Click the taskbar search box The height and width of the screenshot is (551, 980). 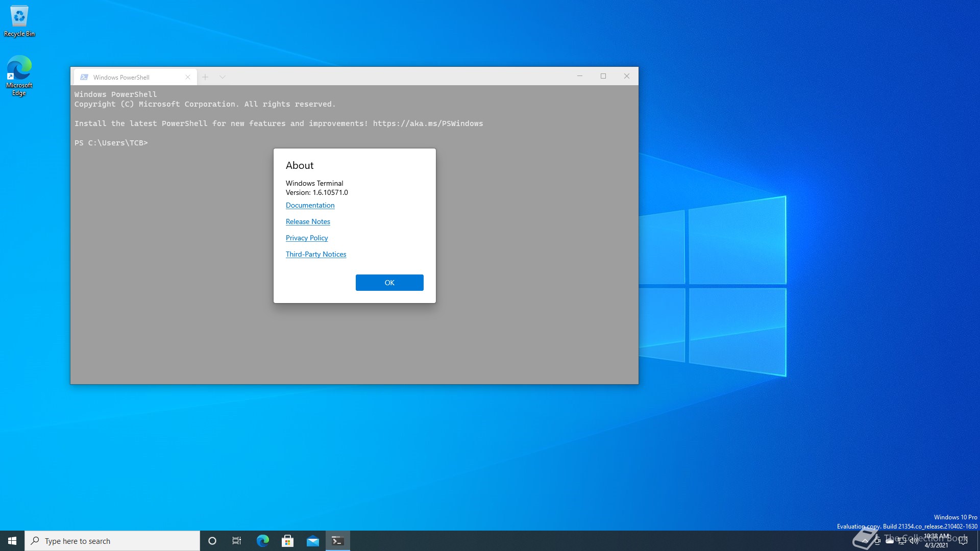[112, 541]
